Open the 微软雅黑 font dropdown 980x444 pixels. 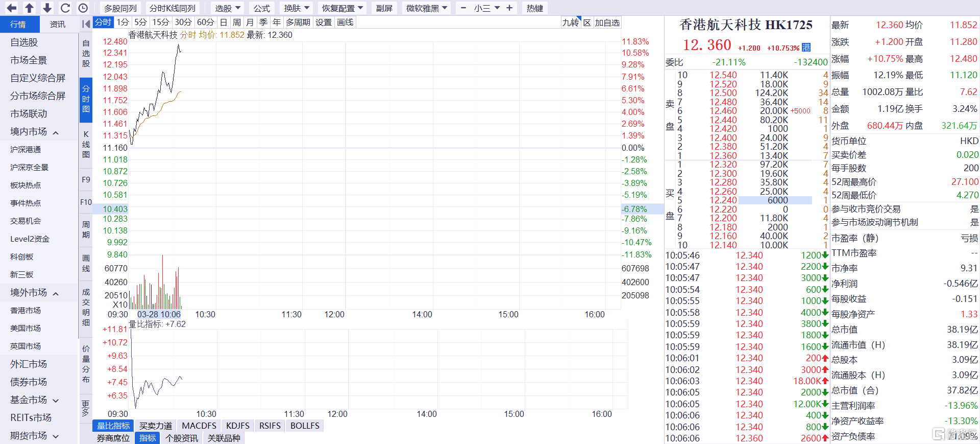coord(426,8)
